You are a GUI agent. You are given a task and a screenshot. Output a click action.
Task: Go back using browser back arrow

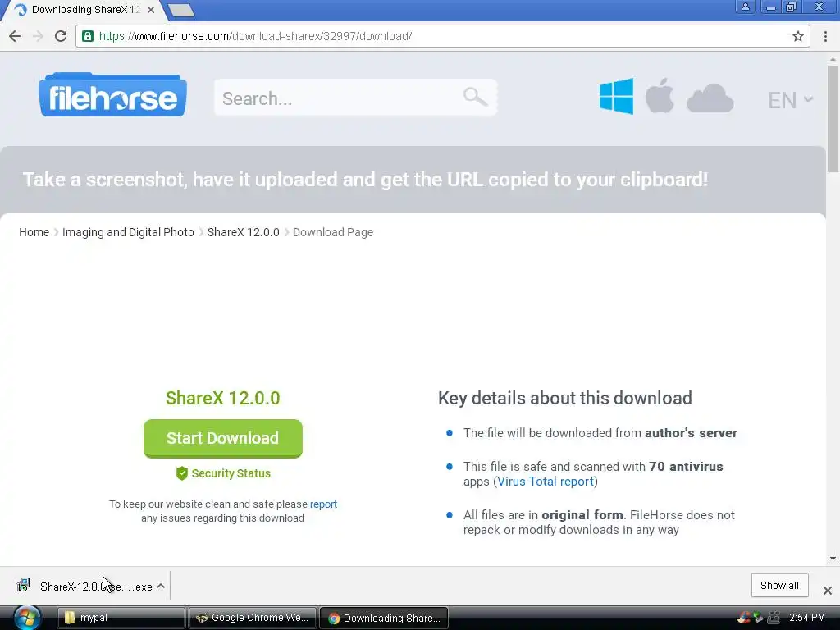(15, 36)
